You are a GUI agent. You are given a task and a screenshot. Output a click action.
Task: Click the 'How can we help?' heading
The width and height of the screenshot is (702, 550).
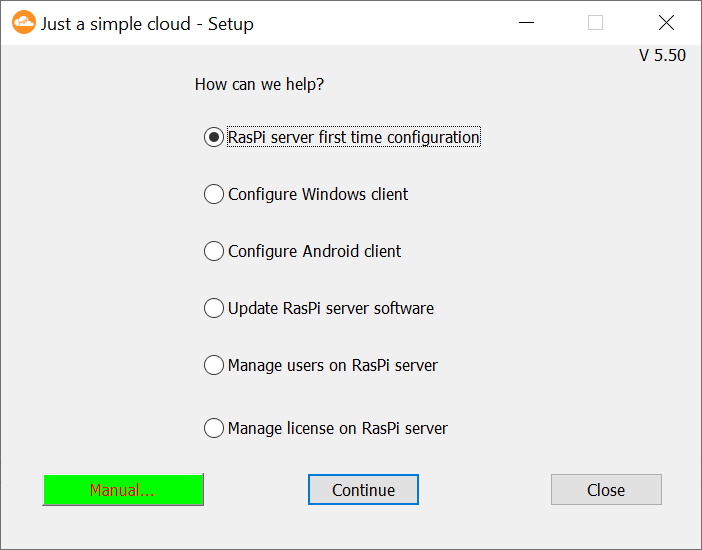259,85
